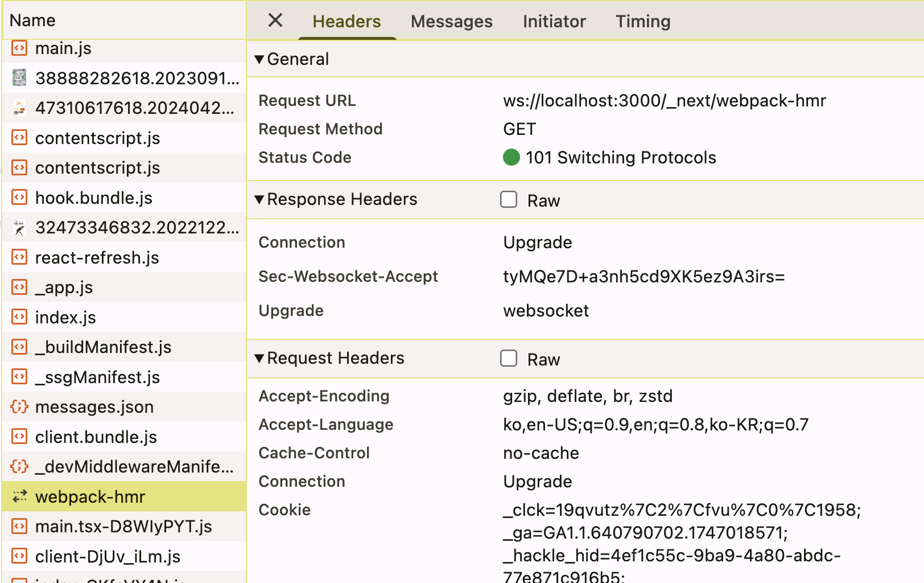This screenshot has width=924, height=583.
Task: Click the websocket icon beside webpack-hmr
Action: pos(19,496)
